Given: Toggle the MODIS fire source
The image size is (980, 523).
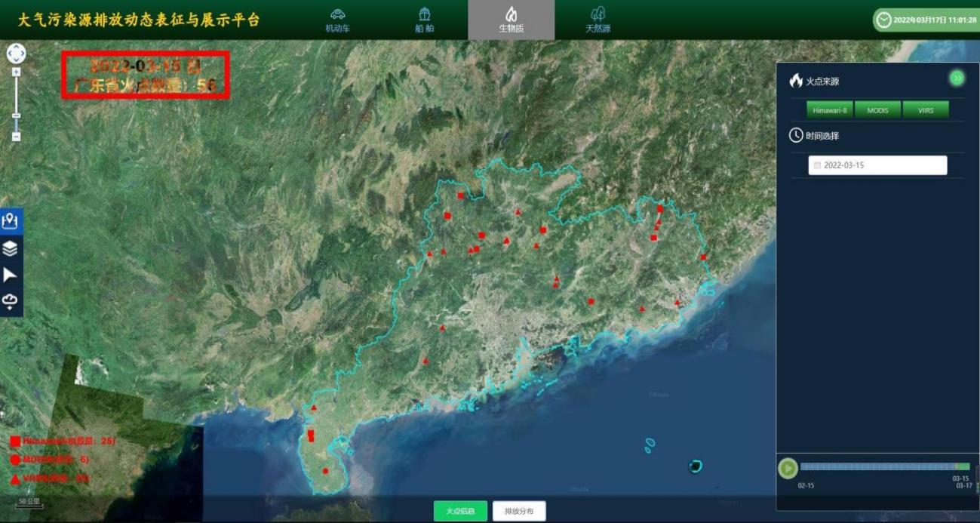Looking at the screenshot, I should pyautogui.click(x=877, y=110).
